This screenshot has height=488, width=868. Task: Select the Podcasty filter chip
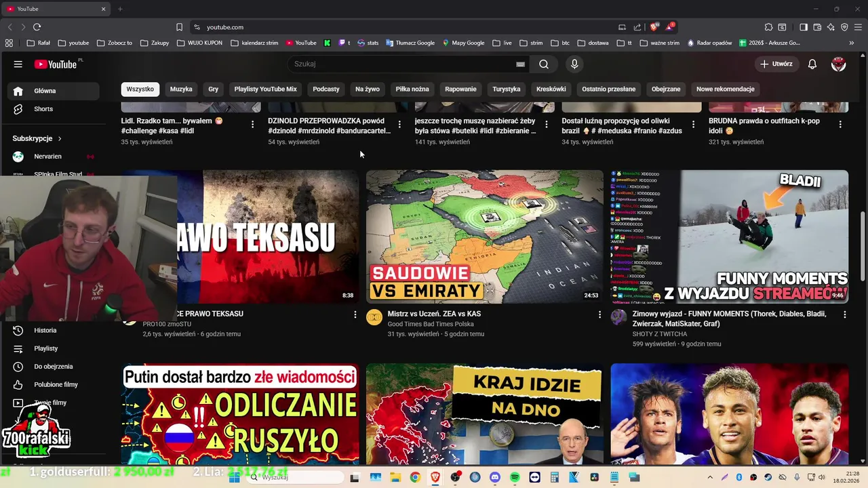(x=326, y=89)
